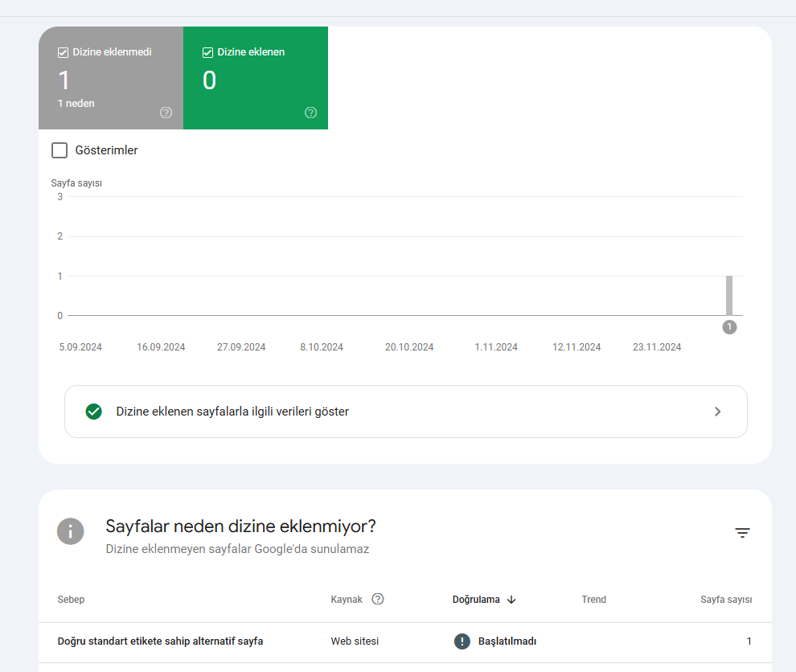Open the filter icon in the reasons table
This screenshot has width=796, height=672.
[742, 532]
